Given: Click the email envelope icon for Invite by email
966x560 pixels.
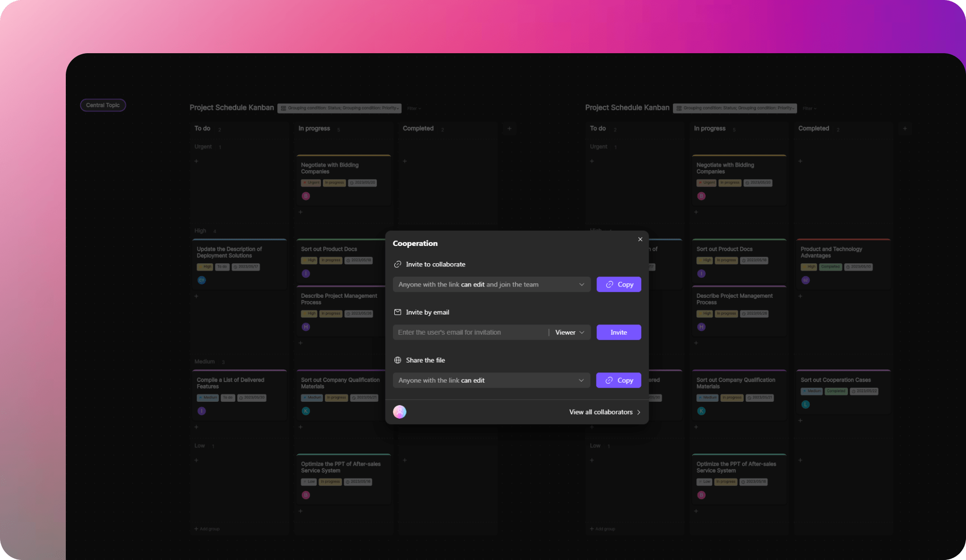Looking at the screenshot, I should pyautogui.click(x=397, y=311).
